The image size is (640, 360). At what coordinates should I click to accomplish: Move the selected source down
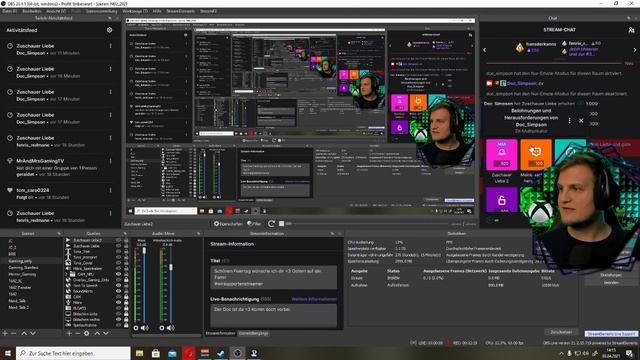[106, 333]
